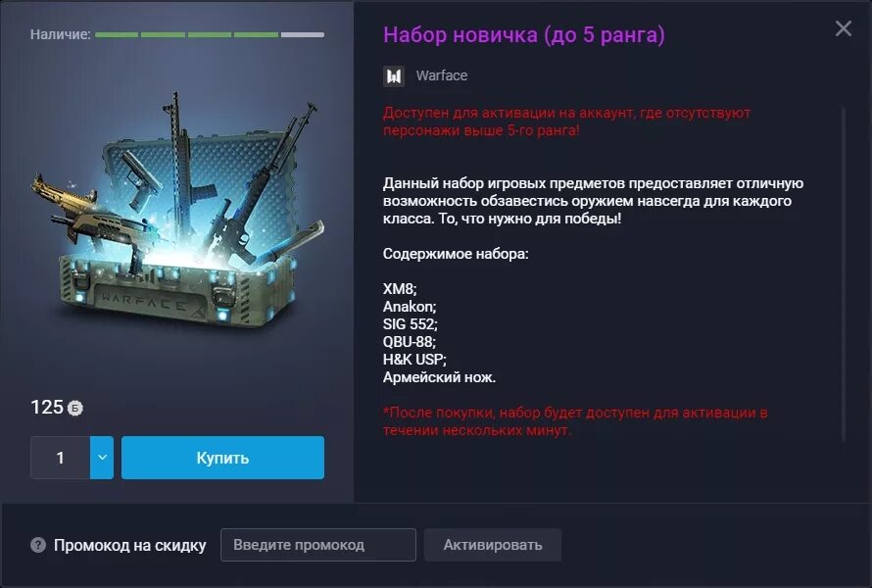Viewport: 872px width, 588px height.
Task: Click the question mark help icon
Action: pyautogui.click(x=38, y=545)
